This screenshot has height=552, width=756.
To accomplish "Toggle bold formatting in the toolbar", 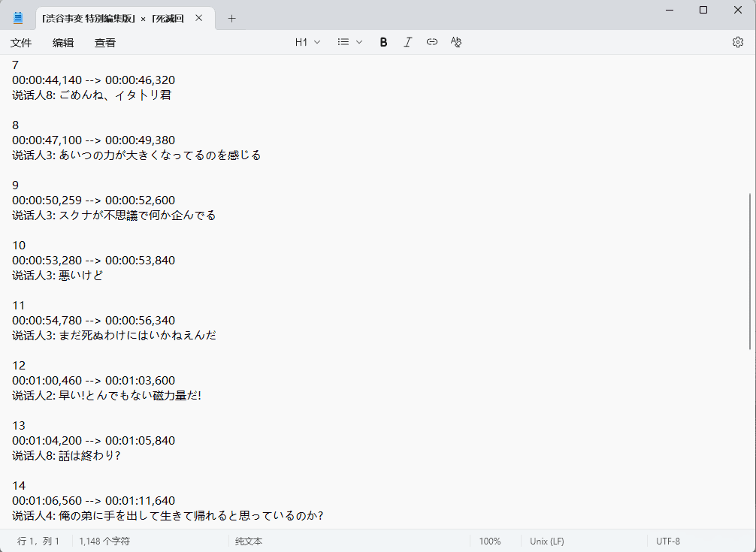I will [x=383, y=43].
